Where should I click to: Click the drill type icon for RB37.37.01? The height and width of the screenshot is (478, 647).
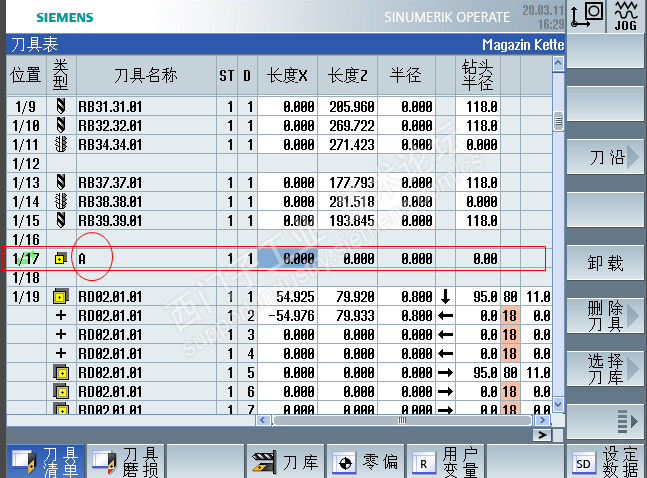[x=61, y=182]
